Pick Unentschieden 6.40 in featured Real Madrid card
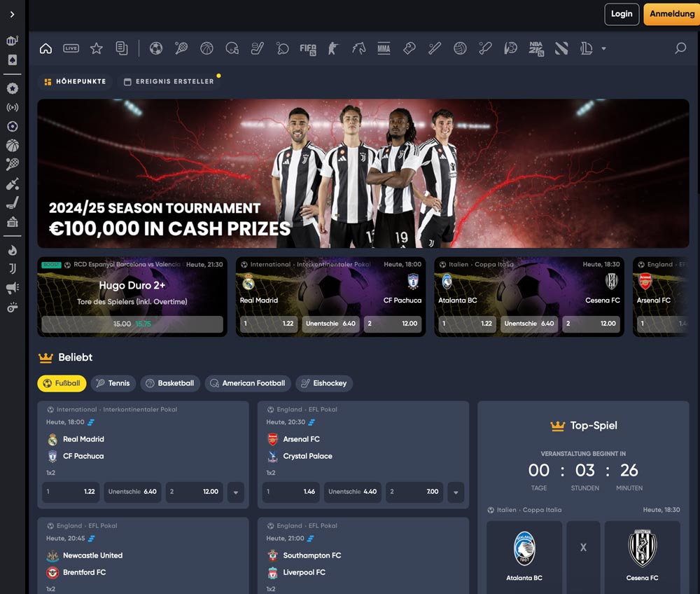The height and width of the screenshot is (594, 700). click(331, 324)
